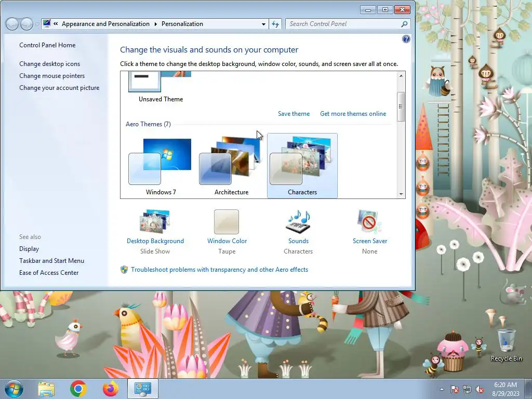This screenshot has width=532, height=399.
Task: Click the Action Center flag icon
Action: click(x=454, y=389)
